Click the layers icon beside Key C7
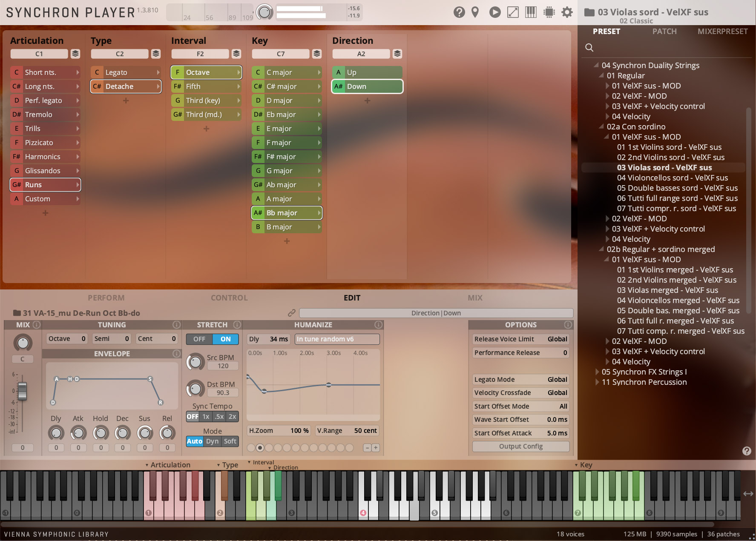This screenshot has height=541, width=756. coord(317,54)
